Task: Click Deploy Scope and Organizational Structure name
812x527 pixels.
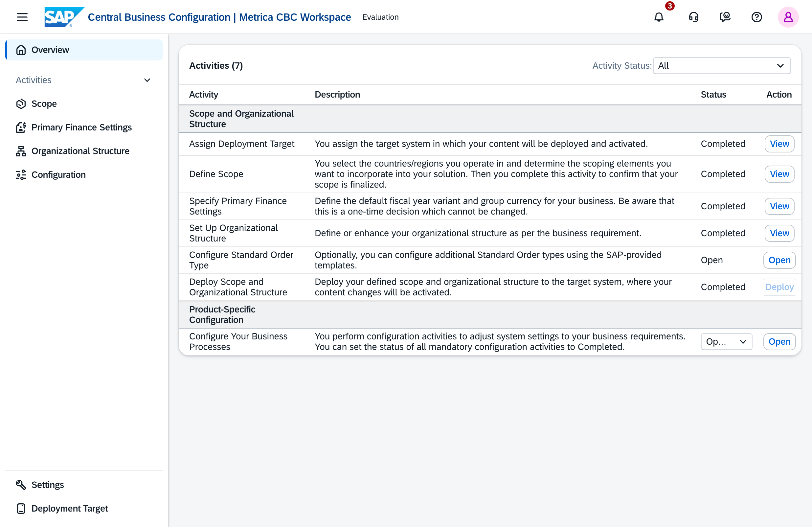Action: click(x=238, y=287)
